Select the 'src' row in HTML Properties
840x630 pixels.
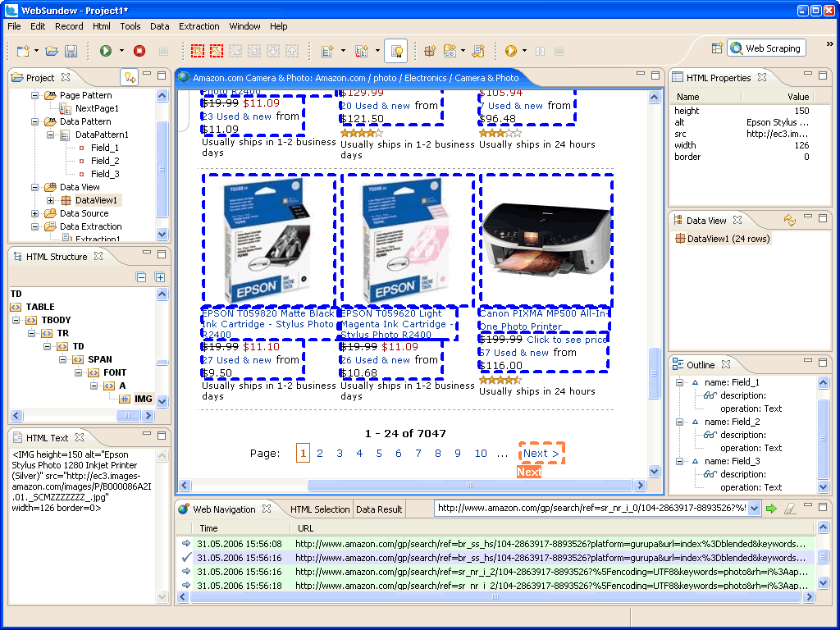point(742,134)
